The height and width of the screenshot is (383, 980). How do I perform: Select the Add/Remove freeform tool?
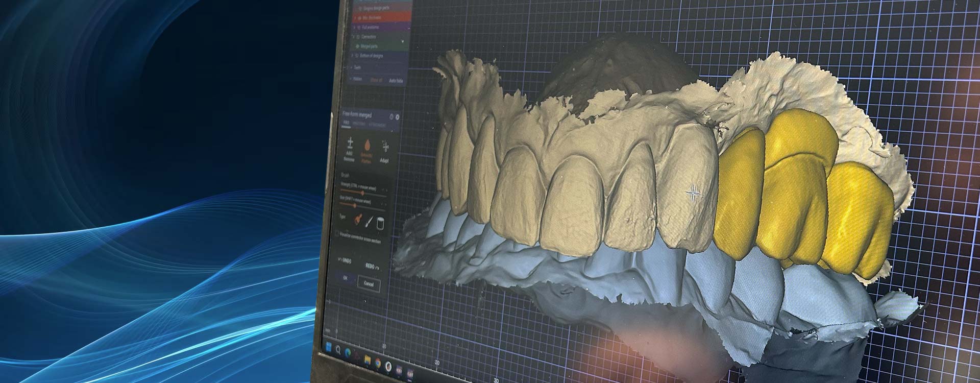350,149
